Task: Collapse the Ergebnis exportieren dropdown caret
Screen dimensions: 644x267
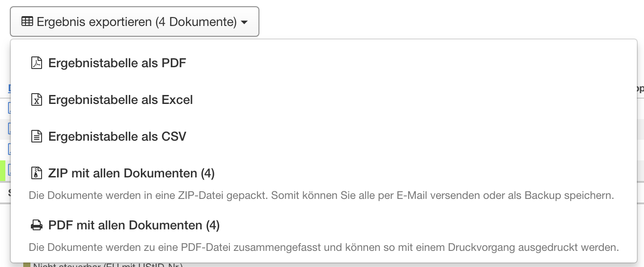Action: pyautogui.click(x=244, y=22)
